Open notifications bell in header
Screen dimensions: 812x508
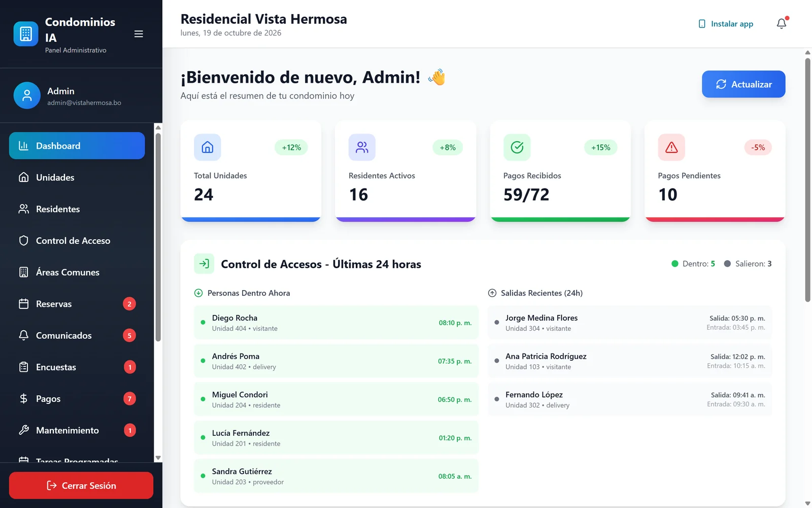(782, 23)
